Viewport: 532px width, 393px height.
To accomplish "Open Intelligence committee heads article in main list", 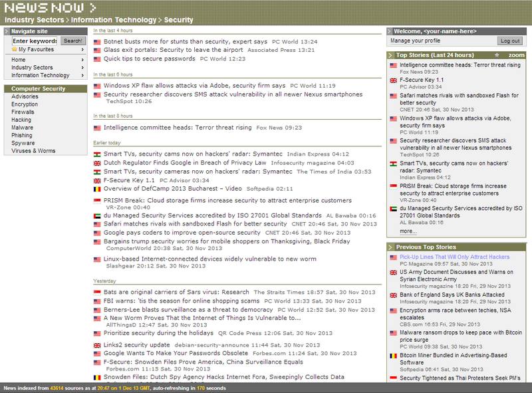I will (178, 128).
